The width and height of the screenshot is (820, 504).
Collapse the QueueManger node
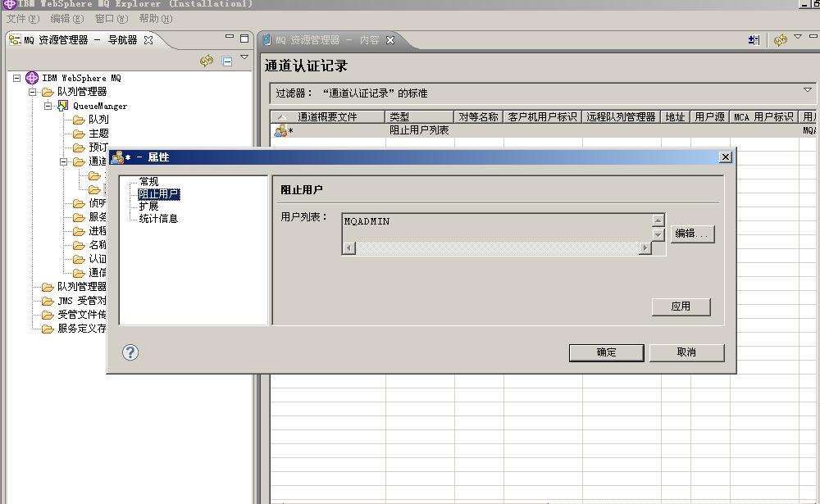(48, 107)
